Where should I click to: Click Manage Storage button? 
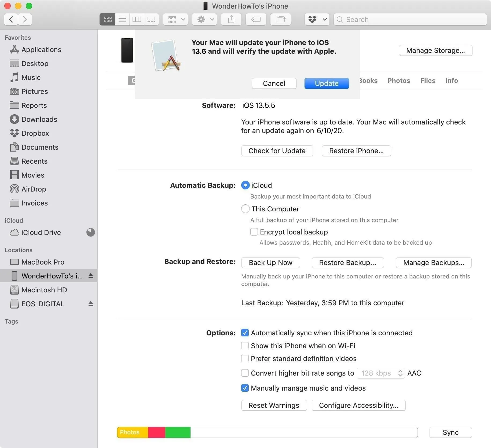pos(435,50)
